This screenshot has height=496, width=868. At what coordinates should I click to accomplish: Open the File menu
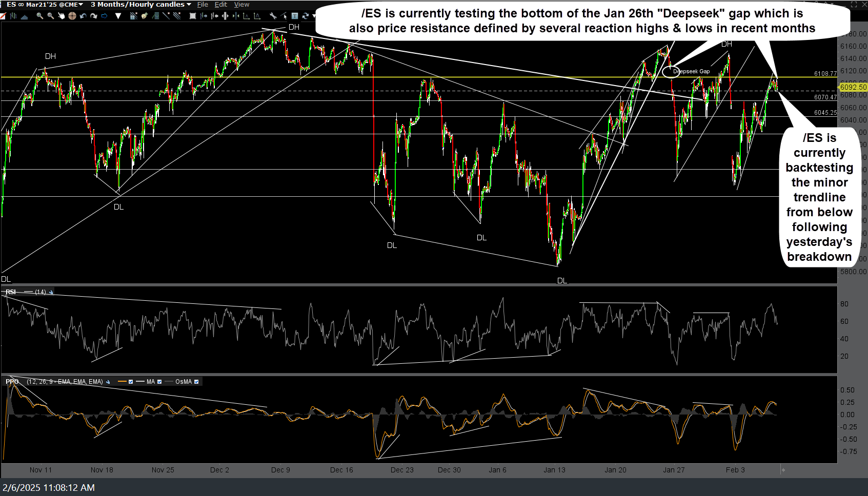tap(202, 4)
